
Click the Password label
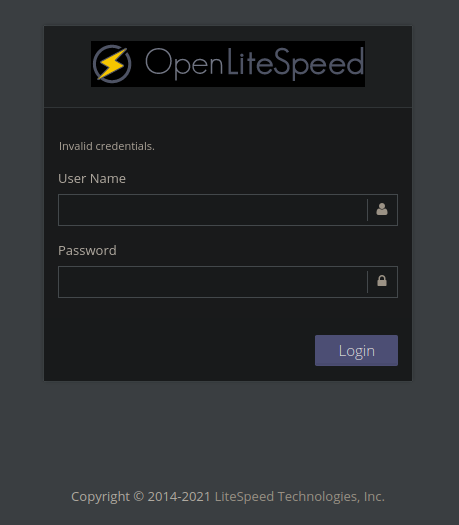click(x=87, y=250)
